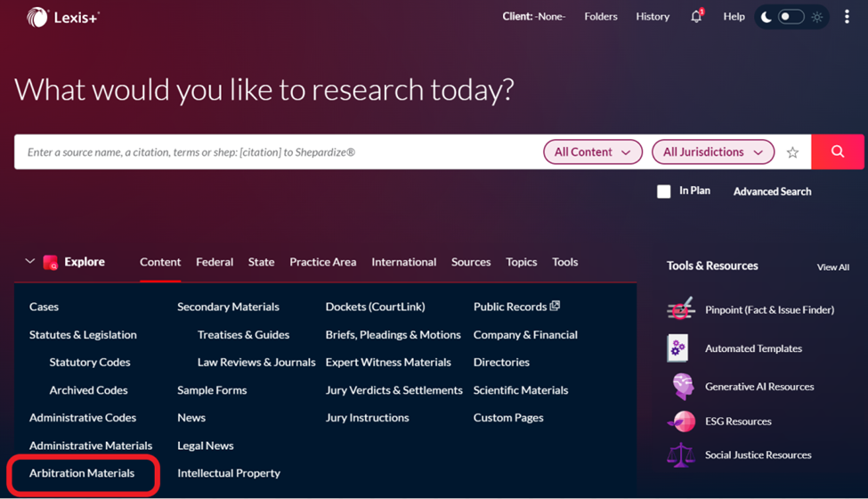
Task: Open Statutory Codes
Action: click(x=90, y=362)
